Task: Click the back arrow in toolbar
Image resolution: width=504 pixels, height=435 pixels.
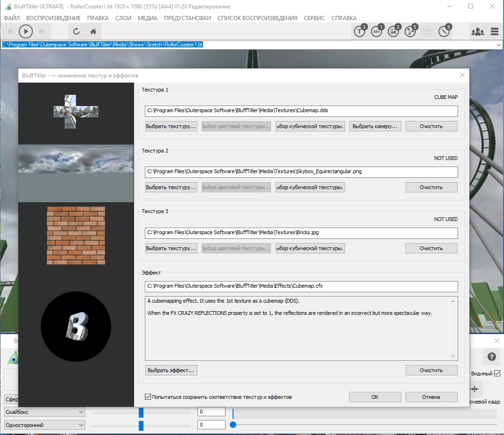Action: (10, 31)
